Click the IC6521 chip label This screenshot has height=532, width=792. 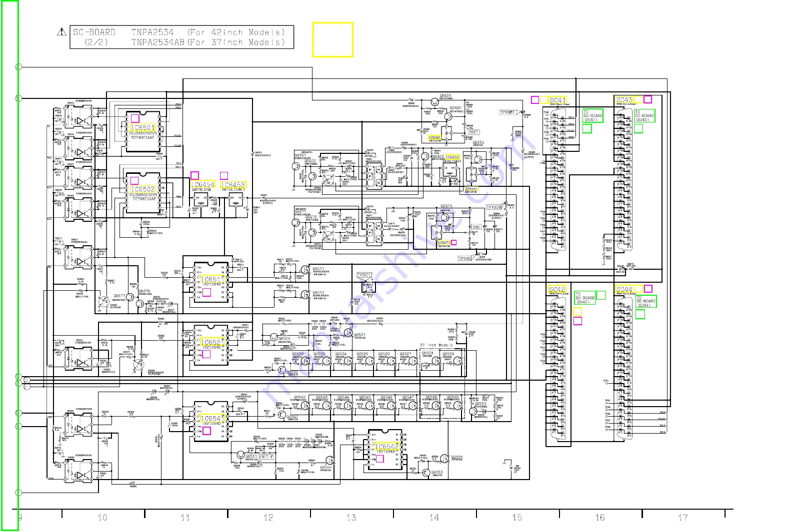click(x=212, y=343)
